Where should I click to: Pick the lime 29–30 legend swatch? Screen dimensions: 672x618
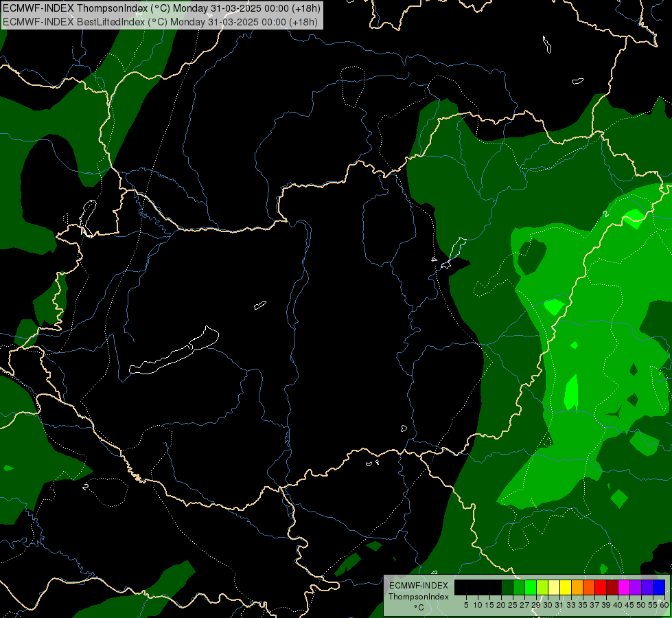coord(542,587)
